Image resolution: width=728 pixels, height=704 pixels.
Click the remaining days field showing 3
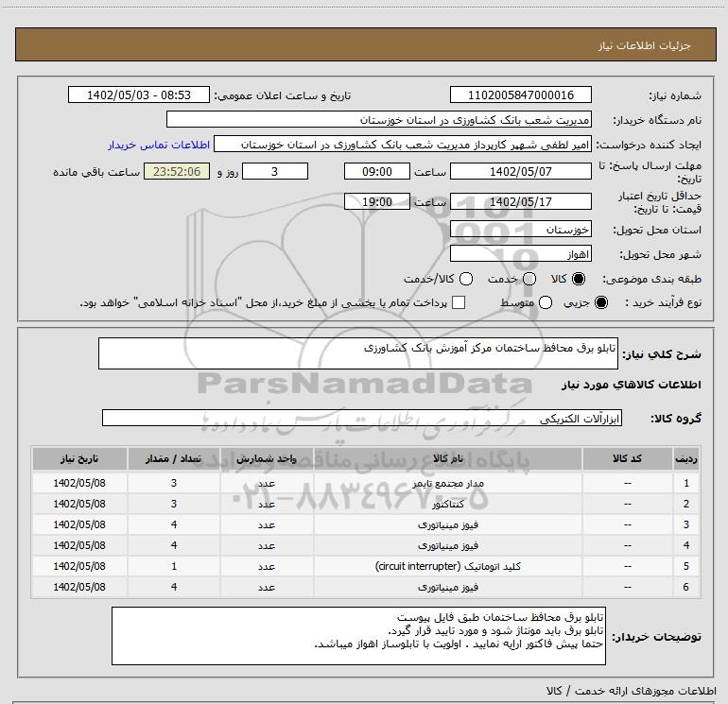275,171
